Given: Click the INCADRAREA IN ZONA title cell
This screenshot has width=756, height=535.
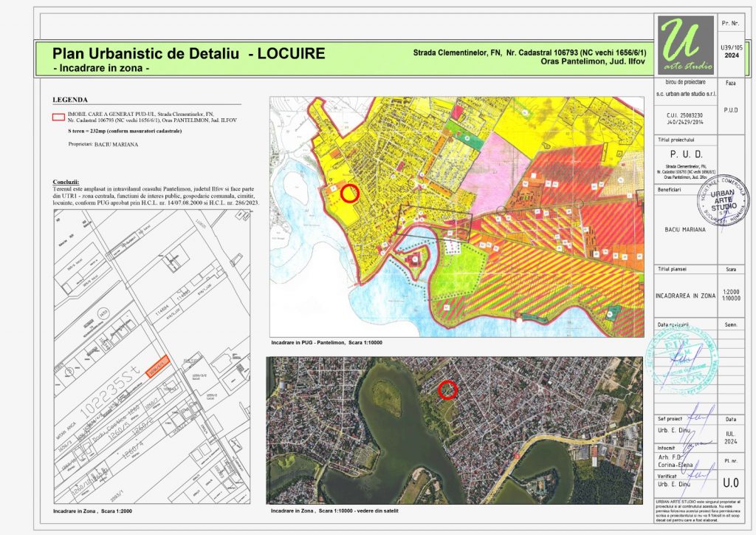Looking at the screenshot, I should 685,296.
